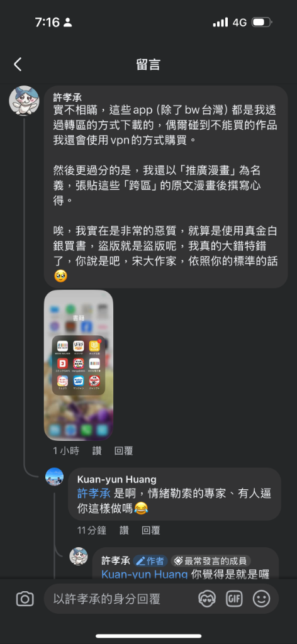297x644 pixels.
Task: Tap 許孝承's small avatar on nested reply
Action: pos(79,556)
